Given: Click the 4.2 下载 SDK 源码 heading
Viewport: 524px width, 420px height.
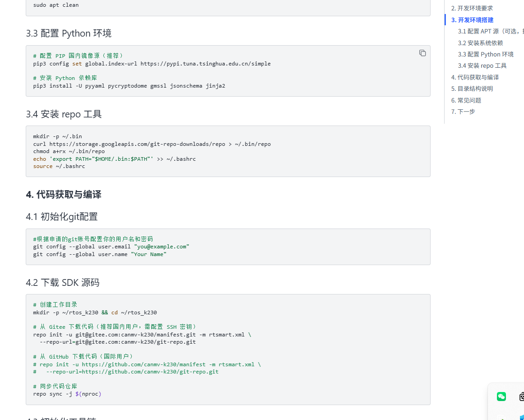Looking at the screenshot, I should 63,283.
